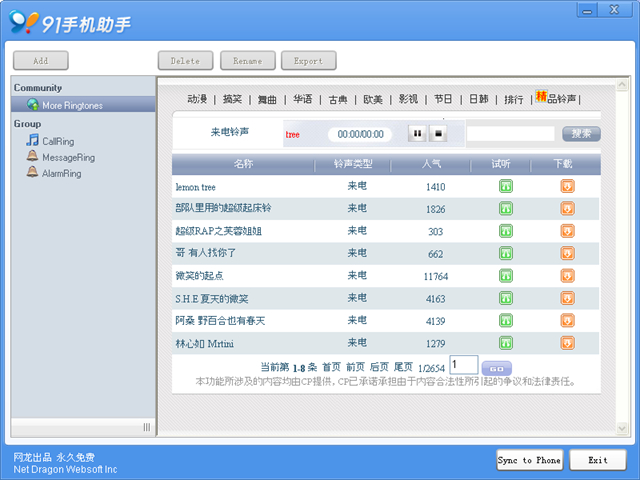The height and width of the screenshot is (480, 640).
Task: Go to 后页 next page link
Action: click(379, 367)
